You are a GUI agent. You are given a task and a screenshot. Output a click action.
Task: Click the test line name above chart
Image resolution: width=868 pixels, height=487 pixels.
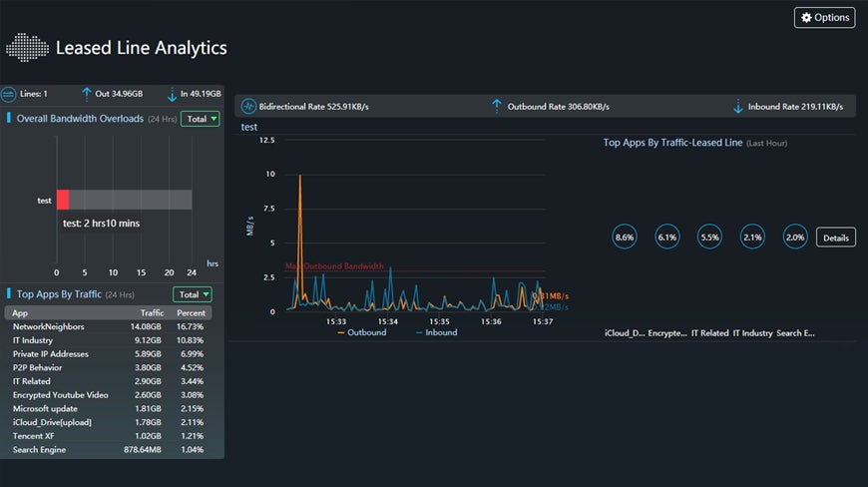tap(249, 127)
